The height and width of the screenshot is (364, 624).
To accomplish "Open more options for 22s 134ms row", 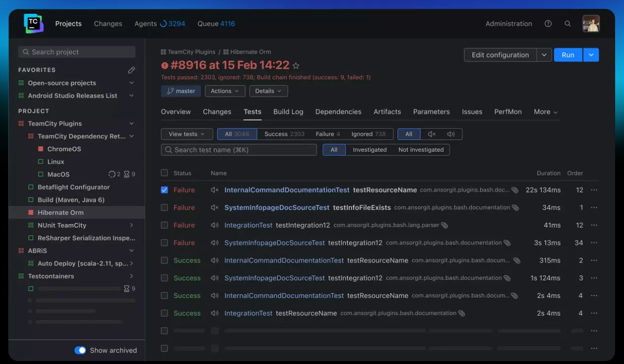I will coord(594,190).
